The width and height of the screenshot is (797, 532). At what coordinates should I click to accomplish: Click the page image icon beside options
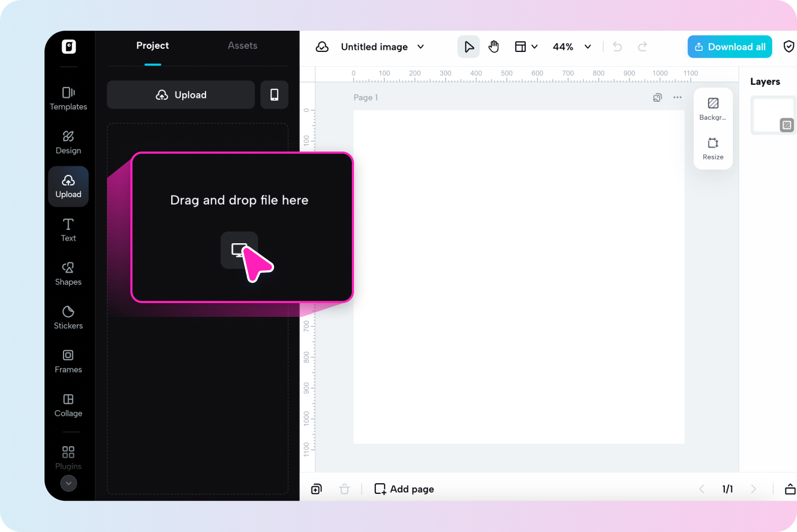click(658, 97)
